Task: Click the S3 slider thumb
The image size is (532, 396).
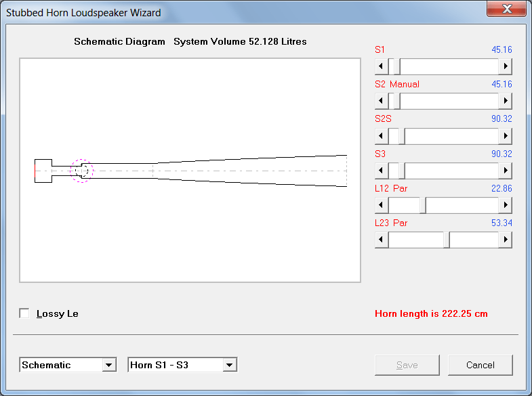Action: click(x=402, y=171)
